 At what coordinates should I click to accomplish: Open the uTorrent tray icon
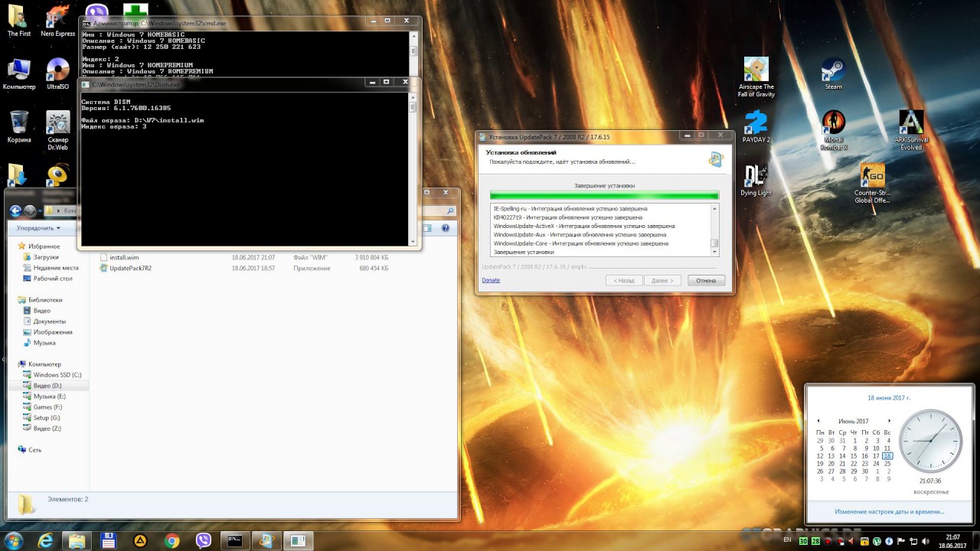pyautogui.click(x=877, y=541)
